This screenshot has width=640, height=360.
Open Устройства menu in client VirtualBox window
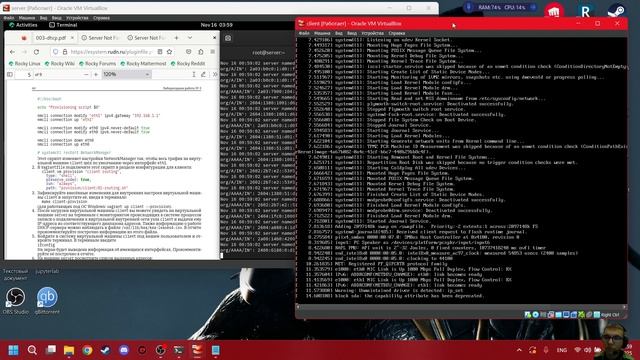click(x=373, y=33)
